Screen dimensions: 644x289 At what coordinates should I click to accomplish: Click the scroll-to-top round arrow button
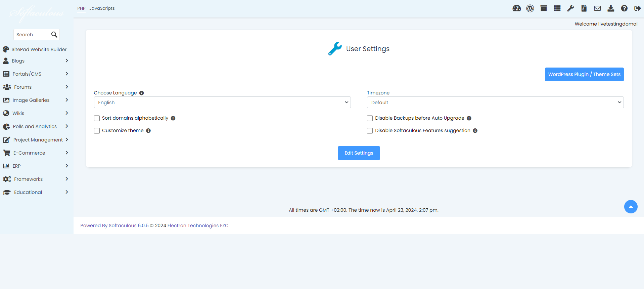631,207
